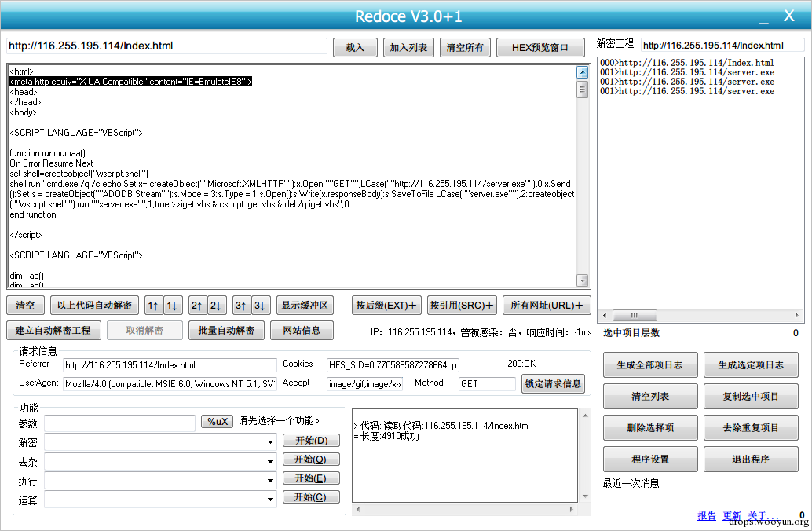
Task: Click project list scroll right arrow
Action: pyautogui.click(x=796, y=315)
